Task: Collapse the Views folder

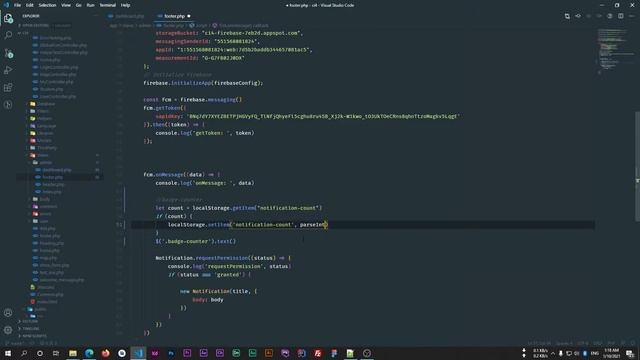Action: click(x=42, y=155)
